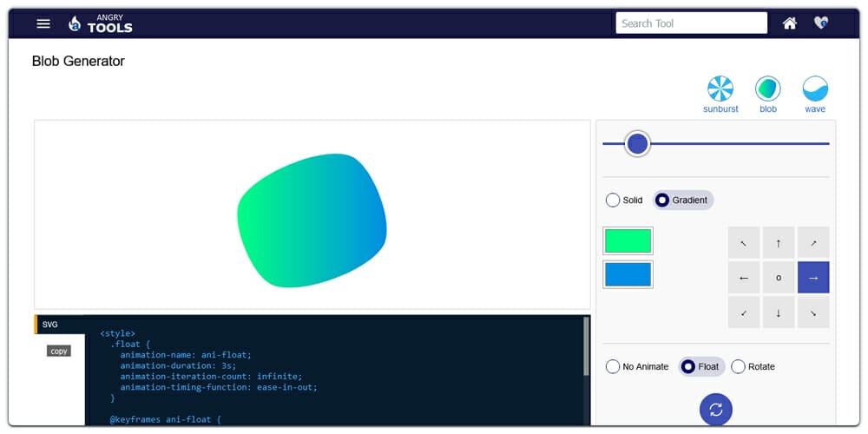The image size is (868, 434).
Task: Pick the down arrow gradient direction
Action: [x=779, y=312]
